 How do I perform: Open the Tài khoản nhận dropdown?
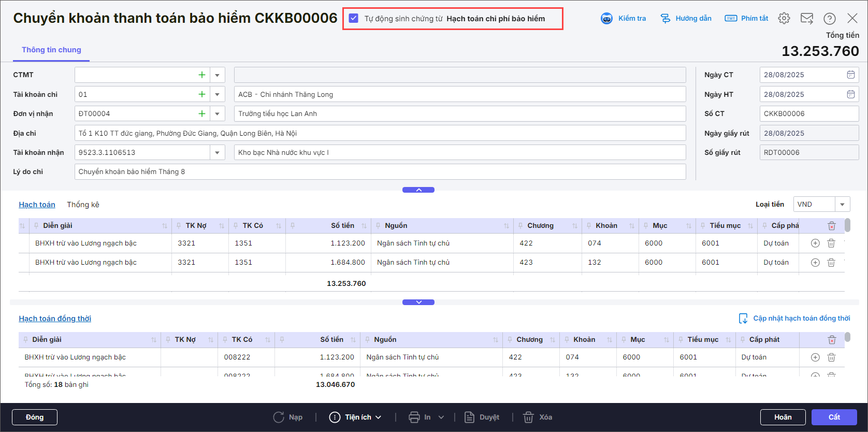217,152
